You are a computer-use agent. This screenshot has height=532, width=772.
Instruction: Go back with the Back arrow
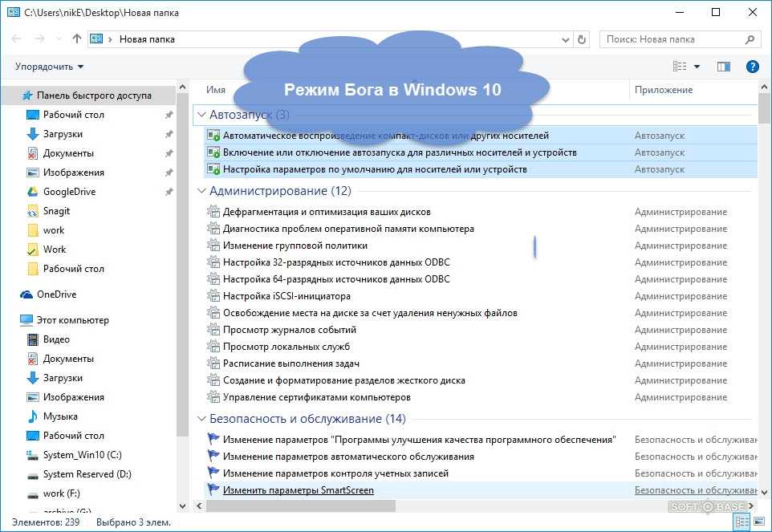16,39
